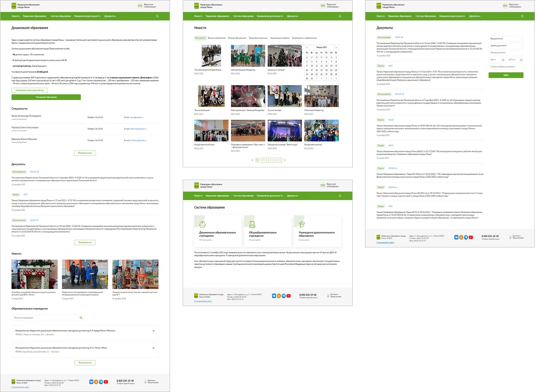The image size is (535, 392).
Task: Open the Уровень документа dropdown
Action: point(506,45)
